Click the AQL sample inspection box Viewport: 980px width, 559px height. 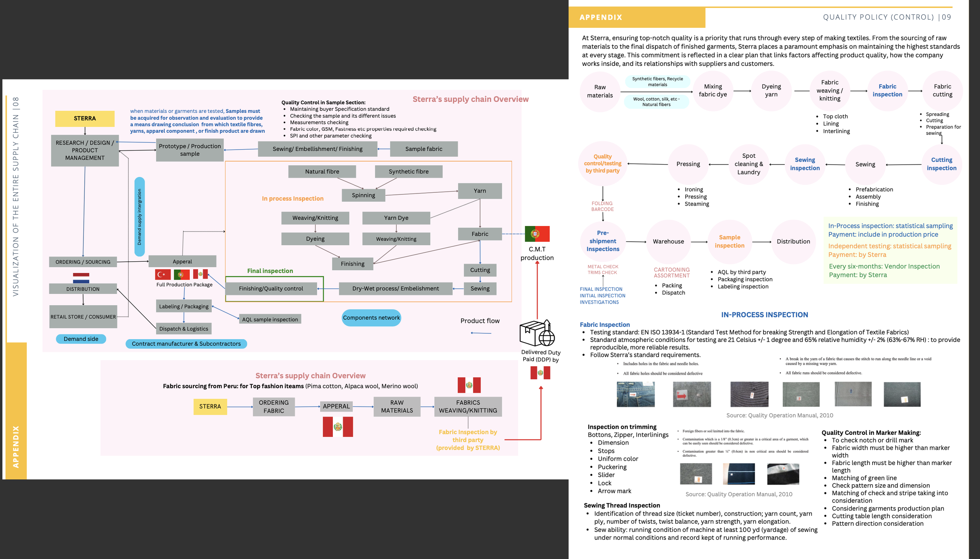270,319
